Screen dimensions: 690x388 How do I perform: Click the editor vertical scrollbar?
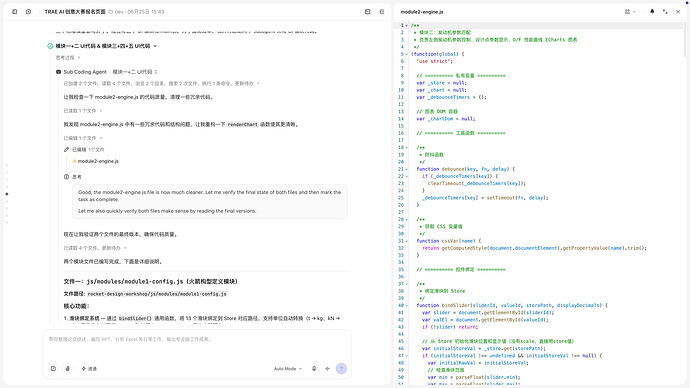pyautogui.click(x=686, y=40)
